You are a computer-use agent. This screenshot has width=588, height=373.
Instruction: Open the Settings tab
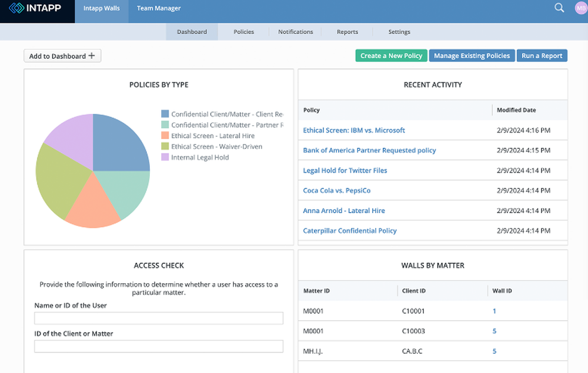click(399, 32)
